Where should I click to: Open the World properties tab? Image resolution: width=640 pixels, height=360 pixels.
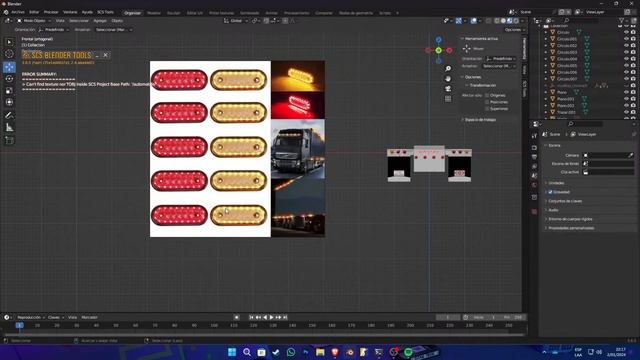coord(534,185)
